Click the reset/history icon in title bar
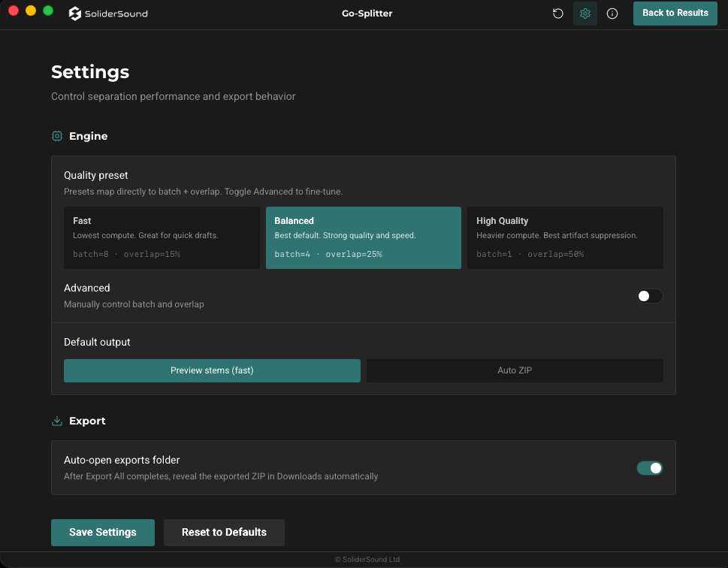This screenshot has width=728, height=568. [x=558, y=14]
